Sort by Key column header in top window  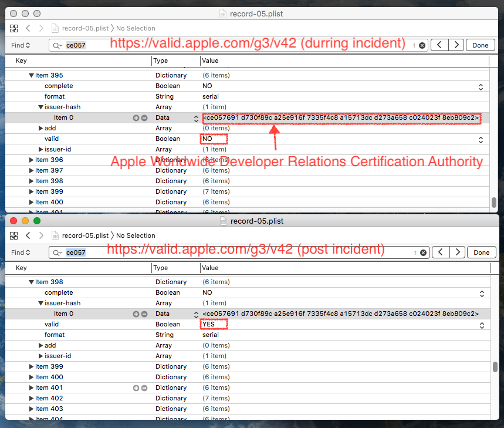[79, 61]
